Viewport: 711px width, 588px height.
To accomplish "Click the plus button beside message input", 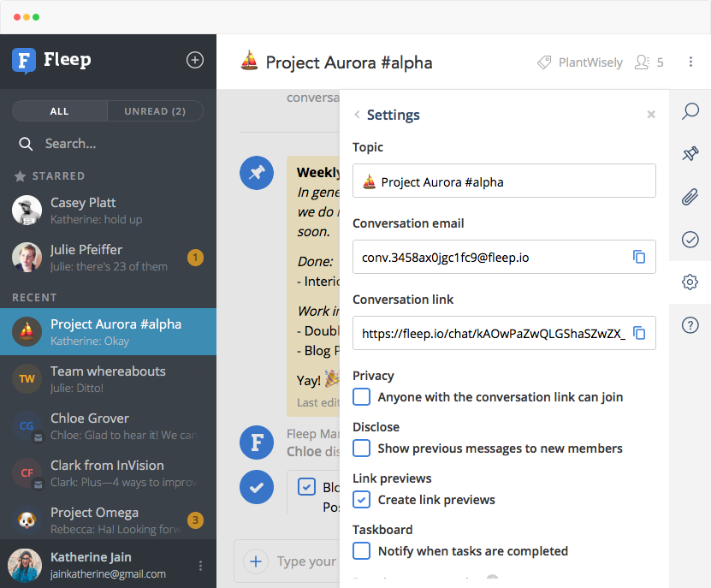I will (256, 561).
